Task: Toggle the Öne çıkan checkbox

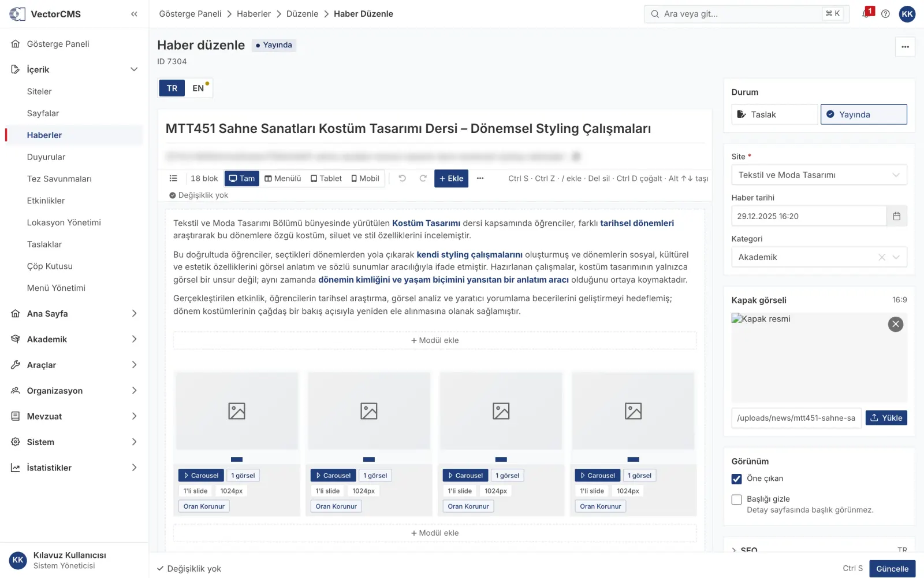Action: click(x=736, y=479)
